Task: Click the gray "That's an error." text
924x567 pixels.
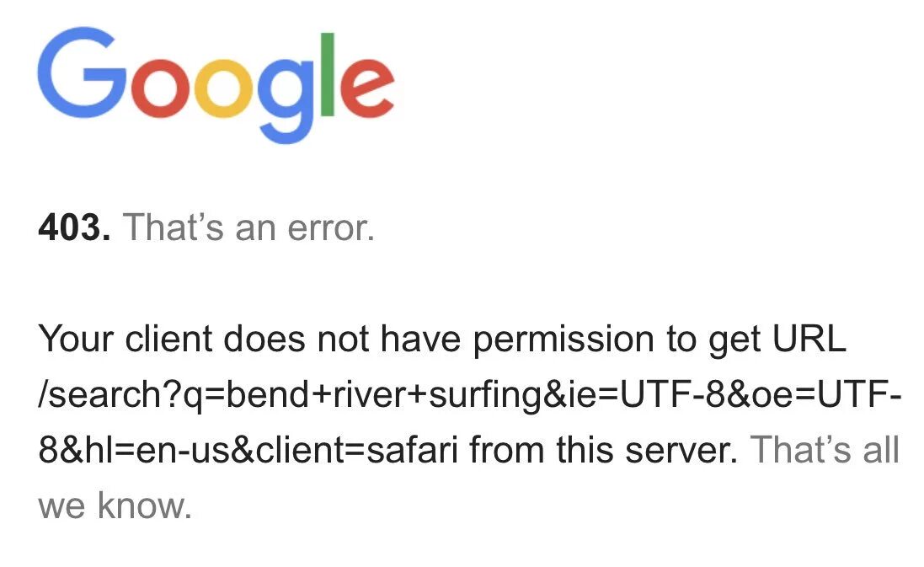Action: (x=249, y=227)
